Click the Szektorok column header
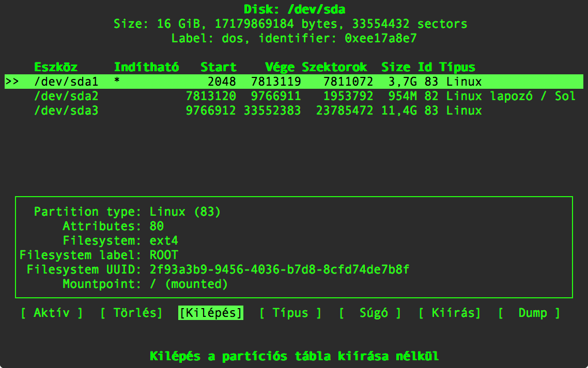The width and height of the screenshot is (588, 368). click(334, 67)
